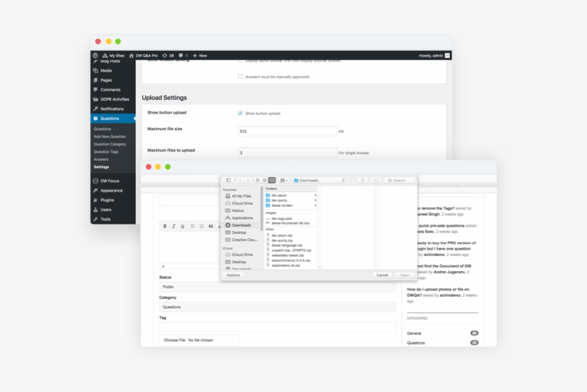The width and height of the screenshot is (587, 392).
Task: Click the share icon in file dialog
Action: click(362, 180)
